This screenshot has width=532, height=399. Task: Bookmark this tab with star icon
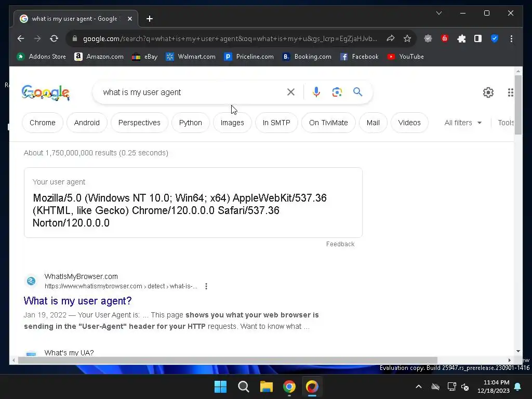pyautogui.click(x=407, y=38)
